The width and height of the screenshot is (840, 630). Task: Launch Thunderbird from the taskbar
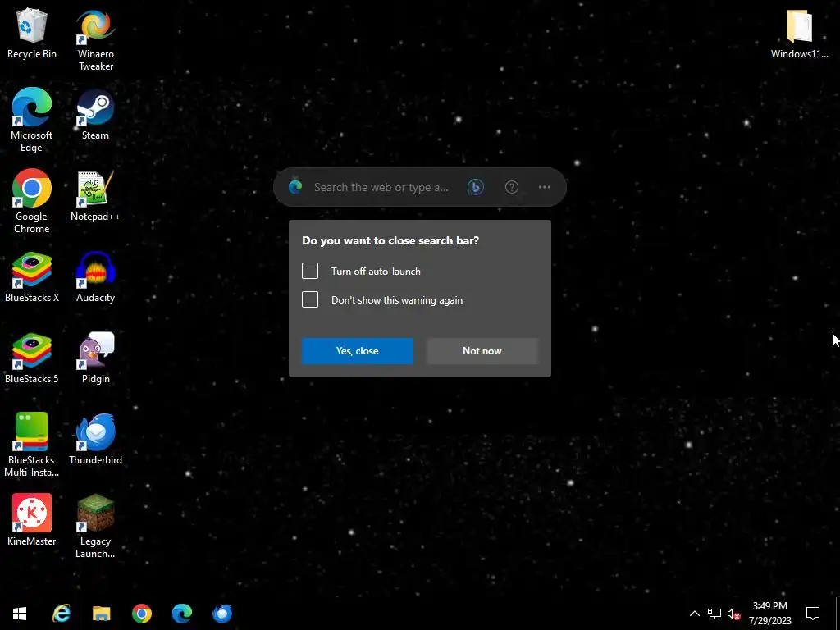pyautogui.click(x=222, y=614)
